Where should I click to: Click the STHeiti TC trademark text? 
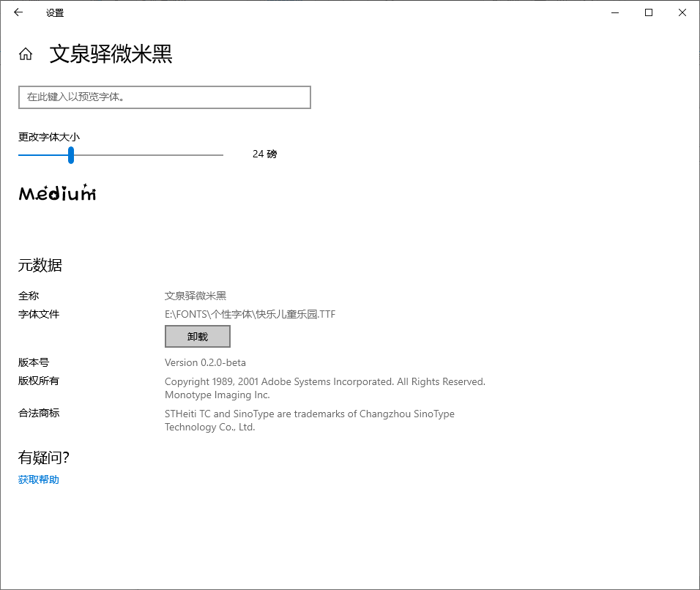(310, 420)
